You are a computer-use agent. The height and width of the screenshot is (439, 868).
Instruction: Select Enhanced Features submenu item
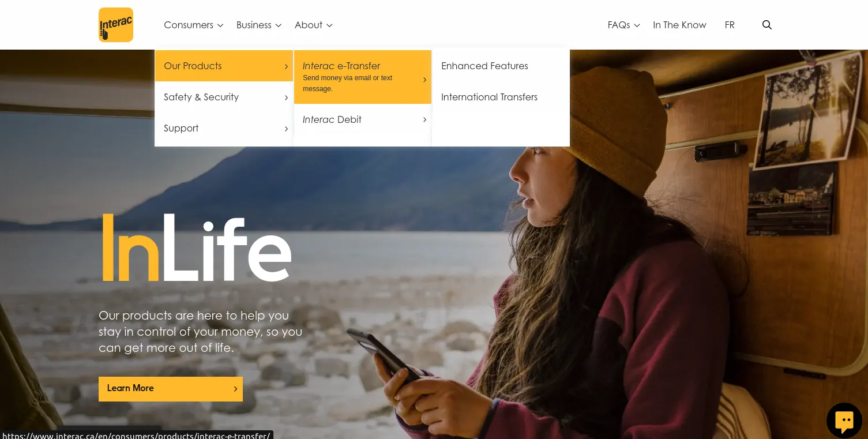tap(484, 66)
